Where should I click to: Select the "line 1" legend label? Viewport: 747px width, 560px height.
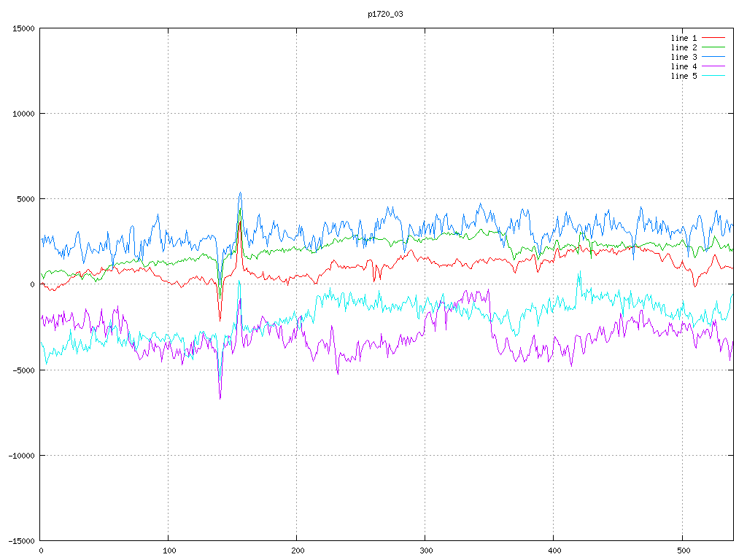[684, 37]
